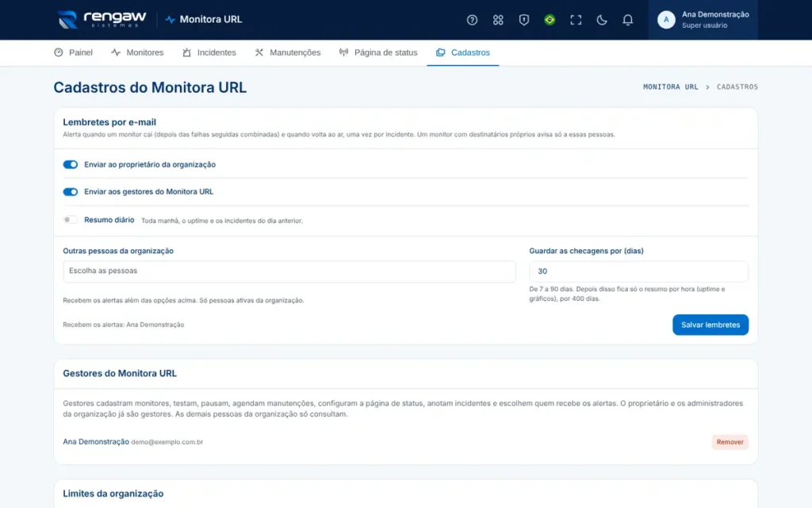Screen dimensions: 812x508
Task: Click Cadastros do Monitora URL page title
Action: click(150, 87)
